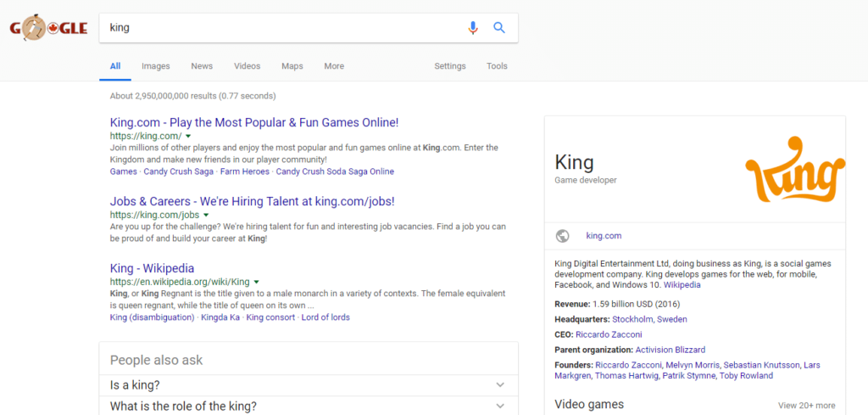Click the orange King logo image

(x=795, y=168)
